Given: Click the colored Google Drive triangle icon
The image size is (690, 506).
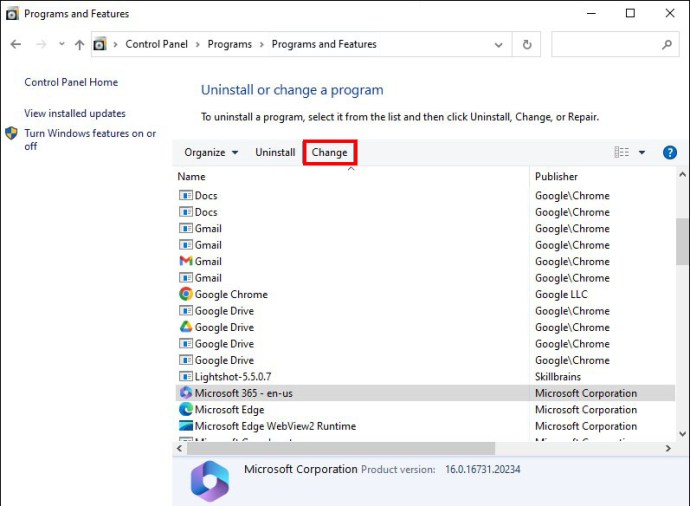Looking at the screenshot, I should 186,327.
